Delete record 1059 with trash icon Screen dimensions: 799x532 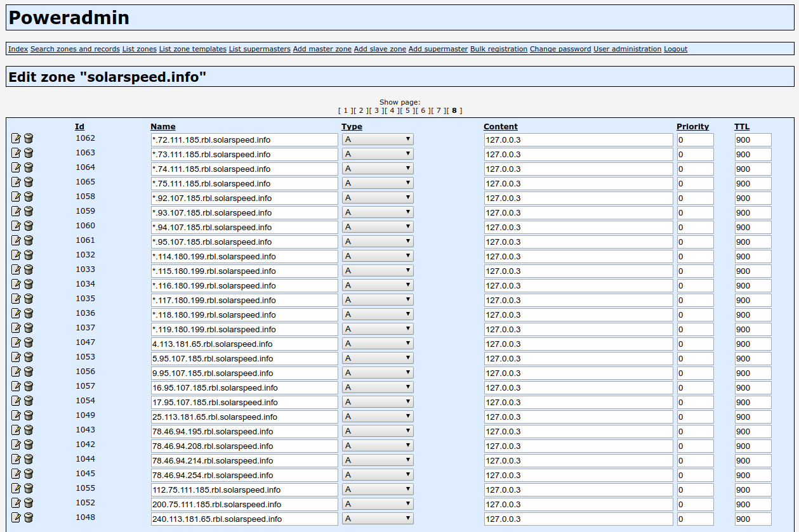coord(29,211)
